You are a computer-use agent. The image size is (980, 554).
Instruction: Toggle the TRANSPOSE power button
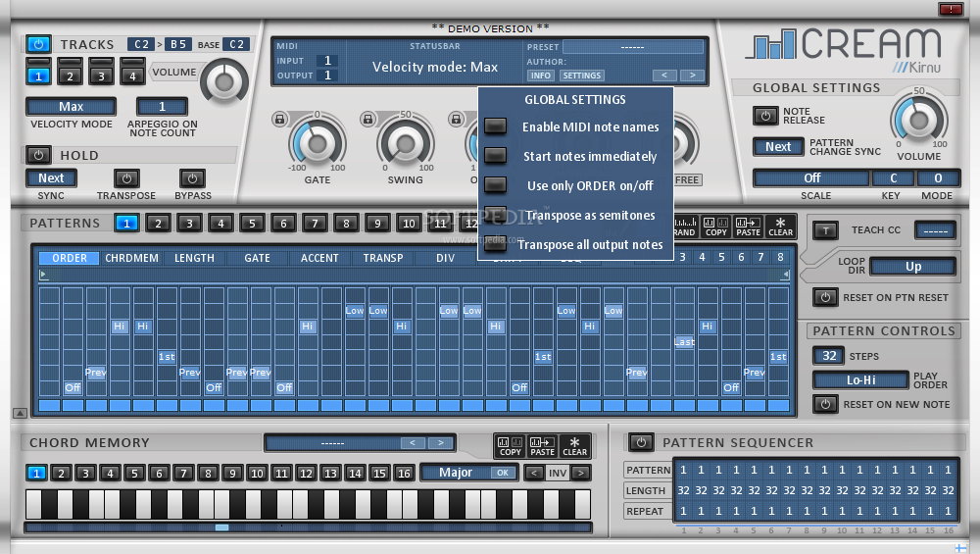pyautogui.click(x=126, y=178)
